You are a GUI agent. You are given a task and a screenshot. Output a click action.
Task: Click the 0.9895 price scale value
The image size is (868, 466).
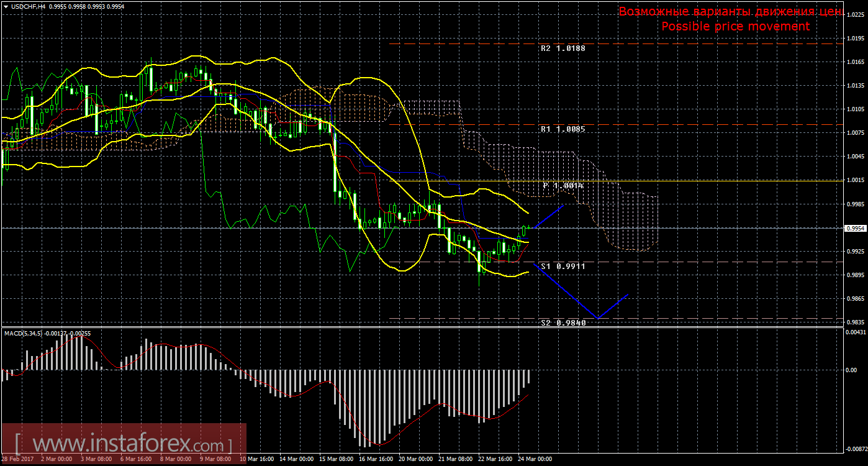tap(855, 275)
